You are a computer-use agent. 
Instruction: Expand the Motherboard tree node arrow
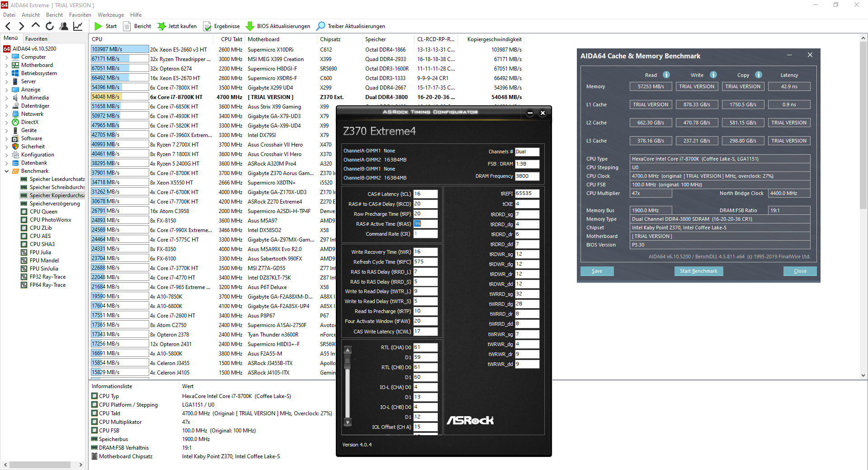[x=6, y=65]
